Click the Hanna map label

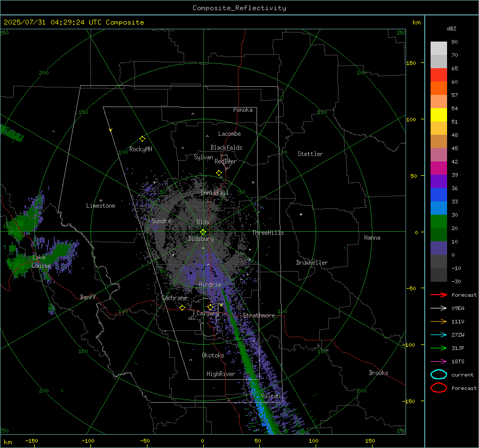pyautogui.click(x=372, y=238)
